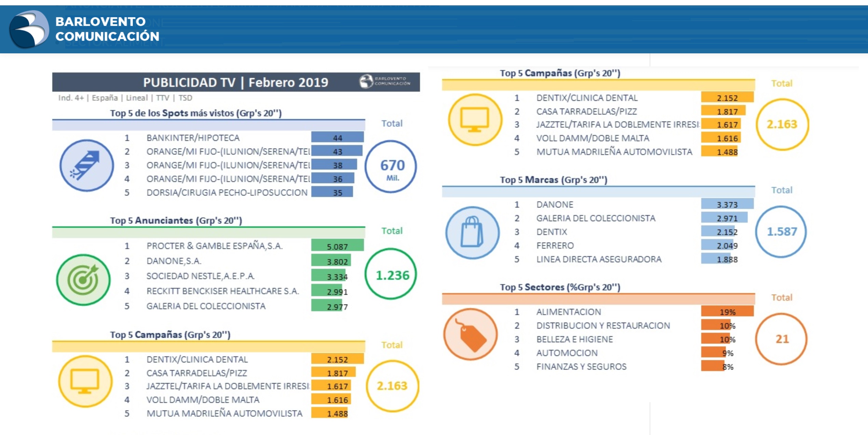
Task: Click GALERIA DEL COLECCIONISTA in Marcas list
Action: 596,218
